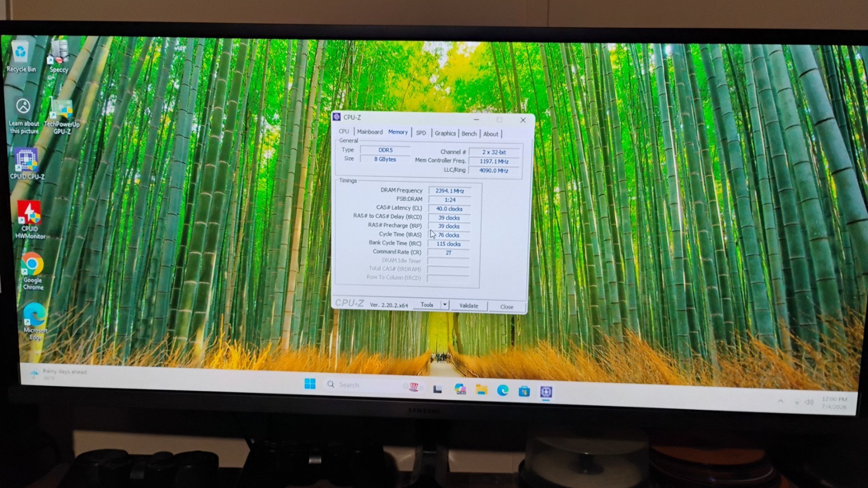Launch the TechPowerUp GPU-Z desktop shortcut
The image size is (868, 488).
[62, 117]
